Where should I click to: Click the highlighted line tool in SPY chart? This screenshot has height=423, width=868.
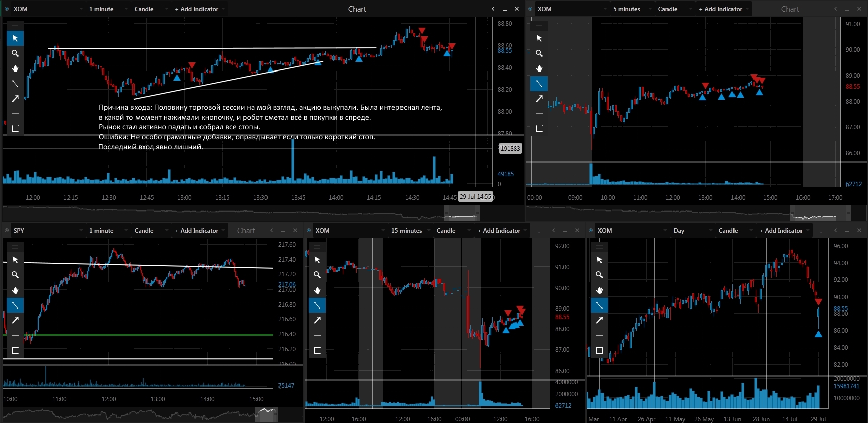coord(15,305)
